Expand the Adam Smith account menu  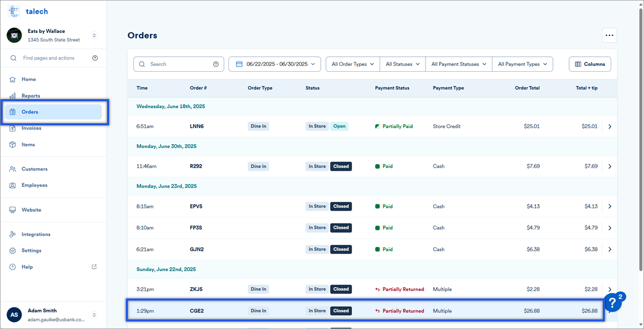94,315
